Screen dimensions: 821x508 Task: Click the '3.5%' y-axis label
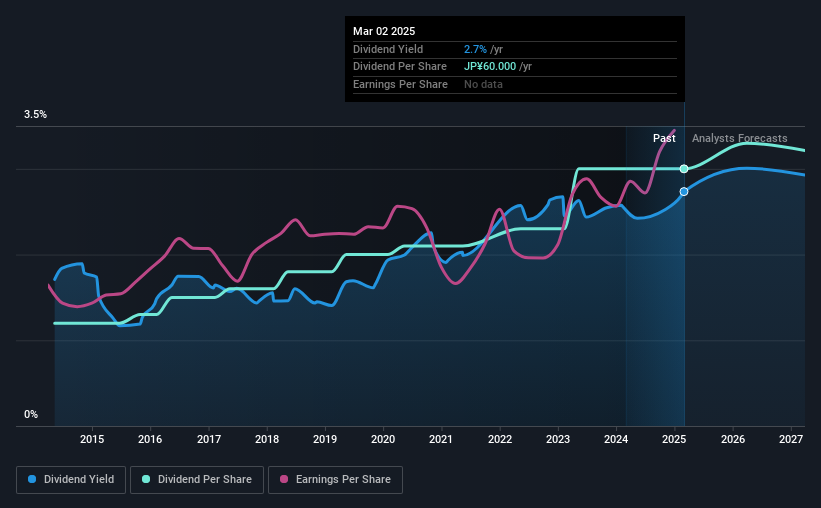(x=35, y=115)
